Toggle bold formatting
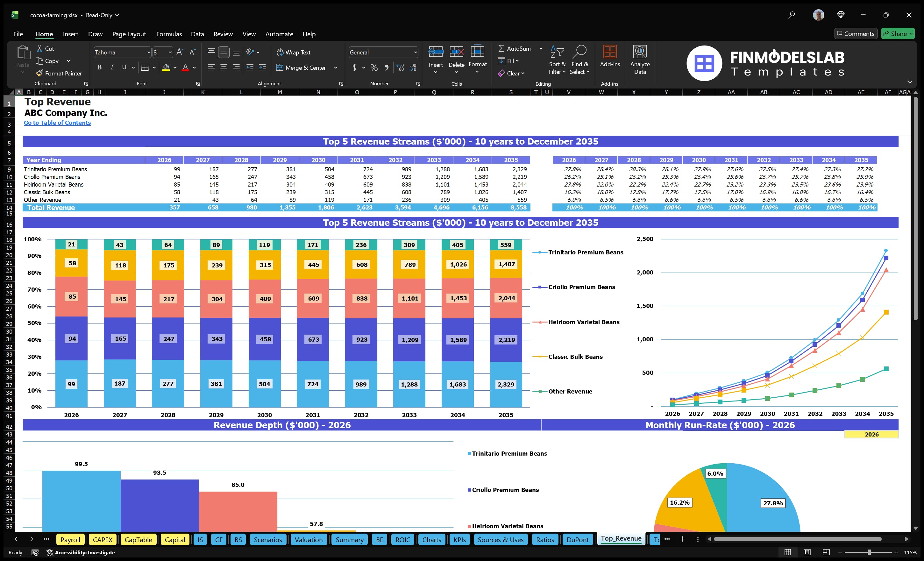Image resolution: width=924 pixels, height=561 pixels. pos(99,67)
